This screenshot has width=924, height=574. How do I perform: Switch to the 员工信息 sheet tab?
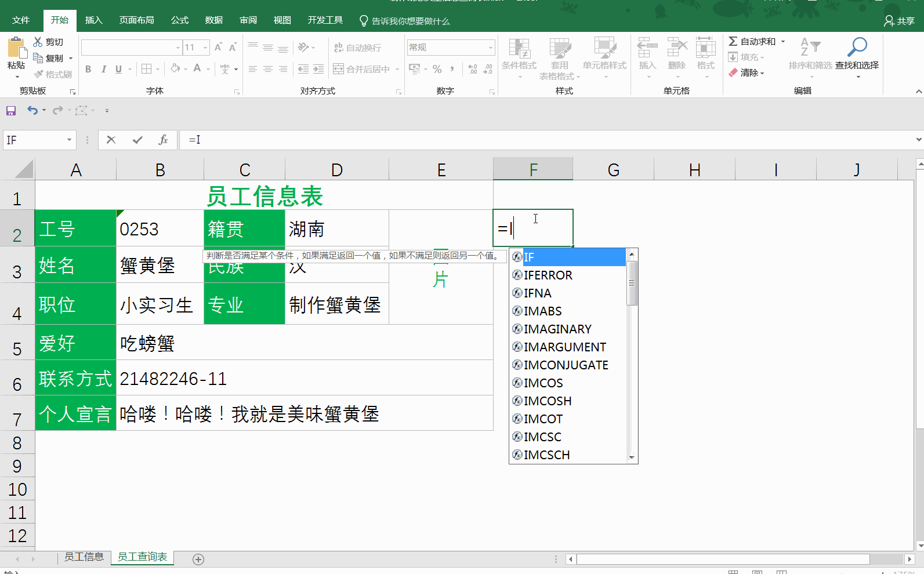click(84, 557)
